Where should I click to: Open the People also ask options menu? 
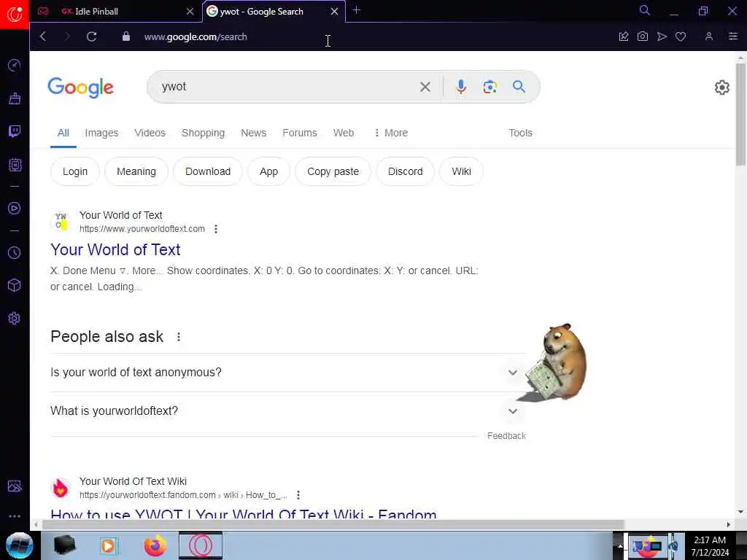point(179,337)
